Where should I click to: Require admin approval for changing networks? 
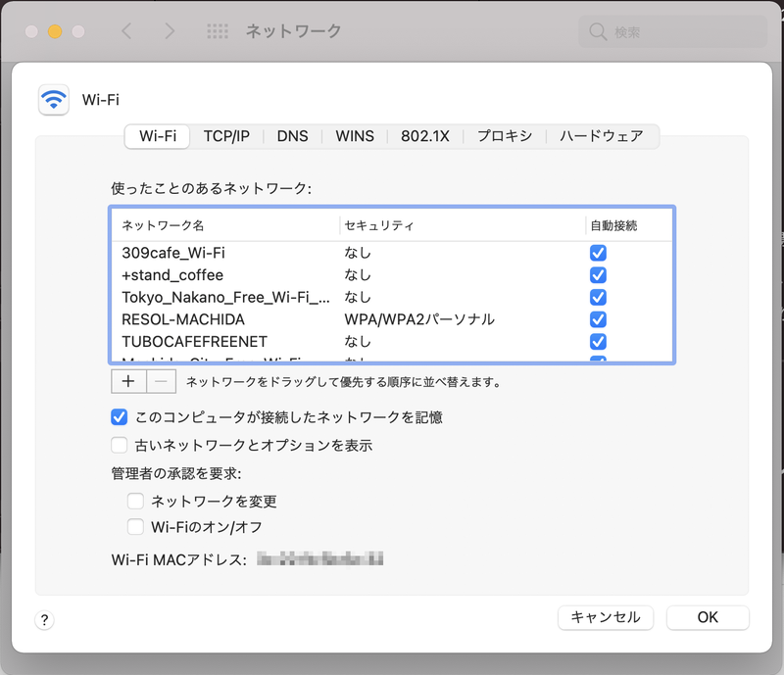click(134, 501)
